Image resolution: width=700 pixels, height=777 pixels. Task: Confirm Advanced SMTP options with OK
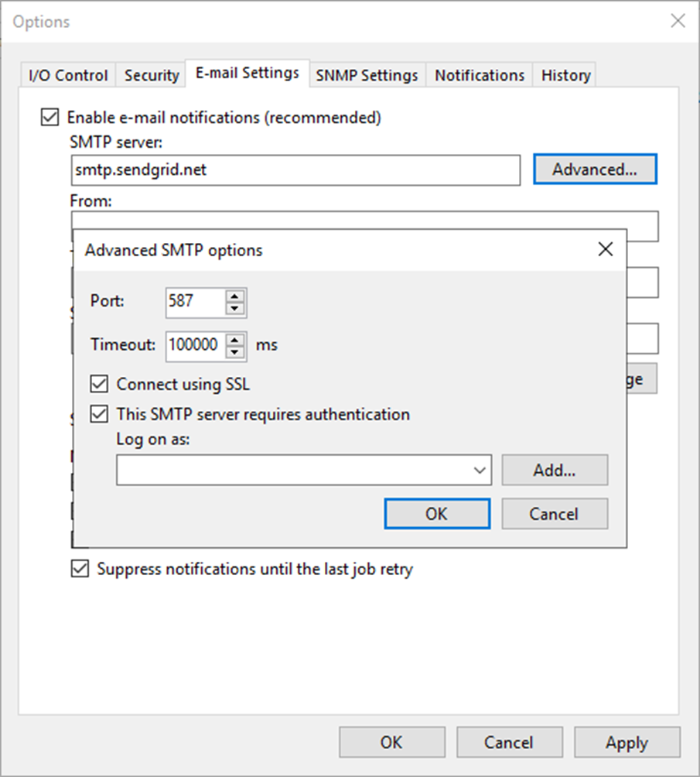click(x=436, y=514)
